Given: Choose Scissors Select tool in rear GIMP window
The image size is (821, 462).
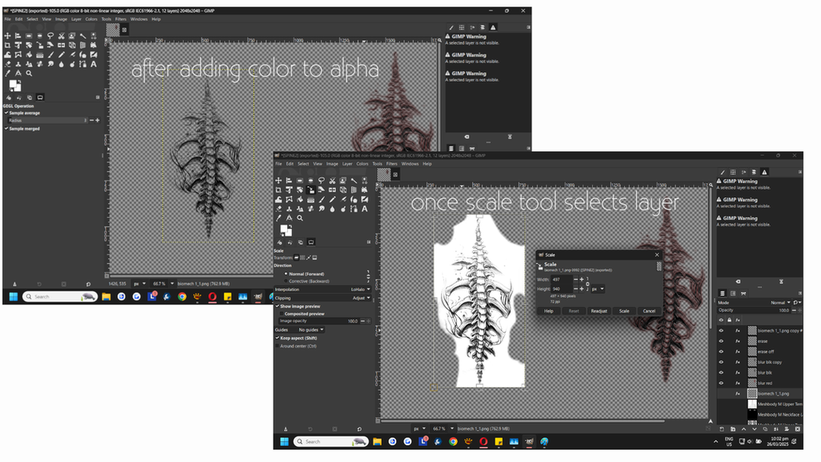Looking at the screenshot, I should coord(61,36).
